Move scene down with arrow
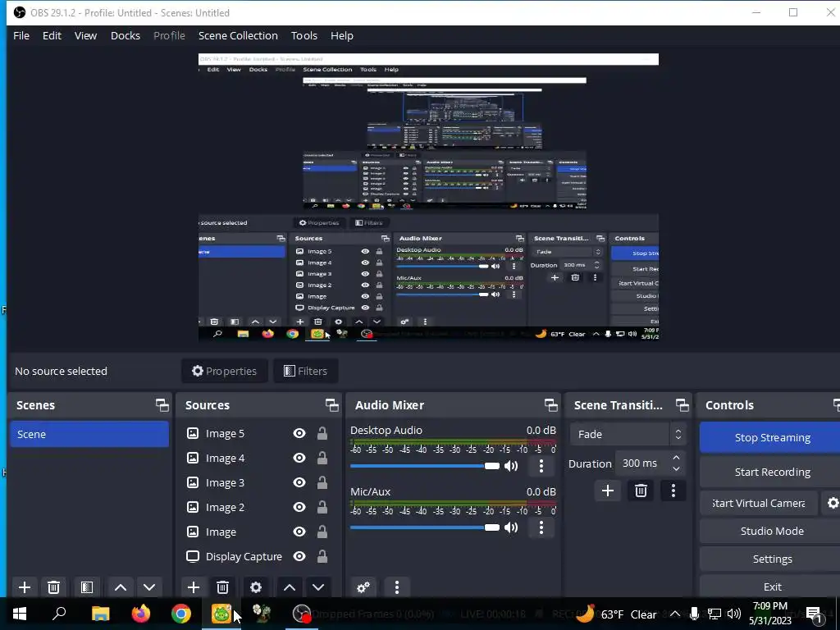 (149, 587)
